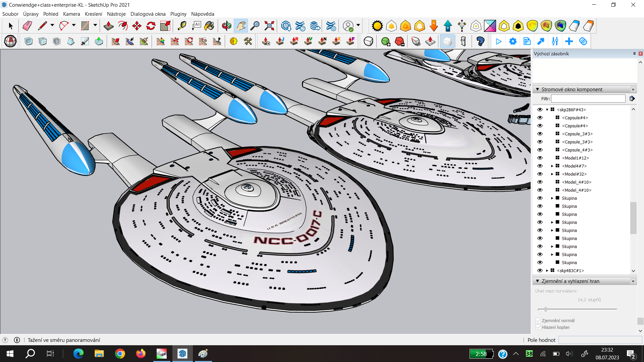The height and width of the screenshot is (362, 644).
Task: Open the Rectangle tool dropdown arrow
Action: (95, 25)
